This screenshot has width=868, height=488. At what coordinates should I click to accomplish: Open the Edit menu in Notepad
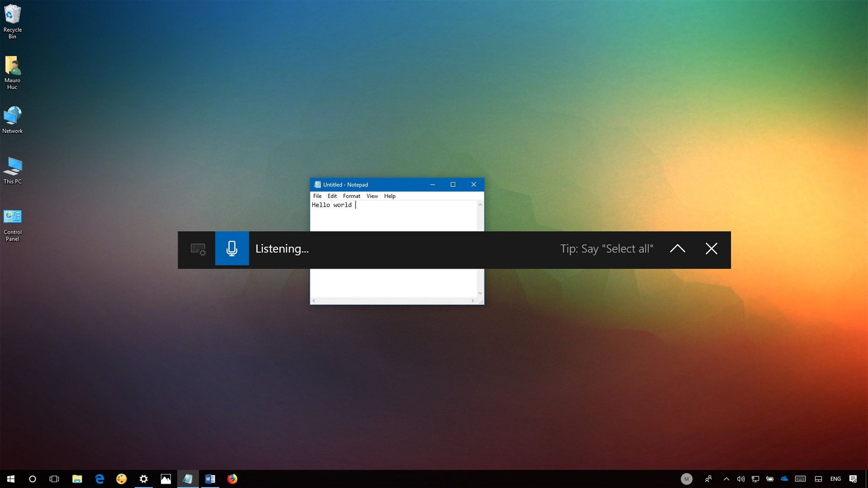[x=332, y=196]
